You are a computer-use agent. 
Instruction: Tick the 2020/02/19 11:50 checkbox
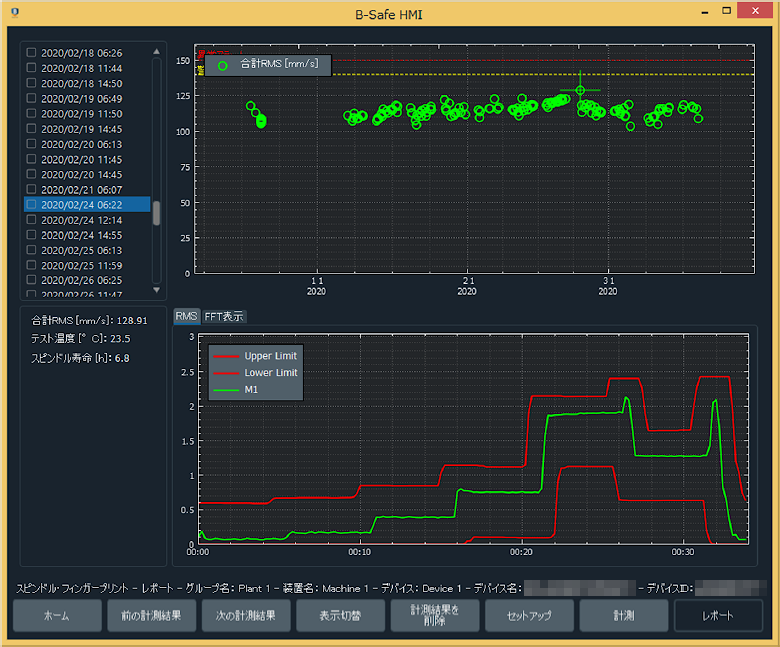tap(31, 113)
